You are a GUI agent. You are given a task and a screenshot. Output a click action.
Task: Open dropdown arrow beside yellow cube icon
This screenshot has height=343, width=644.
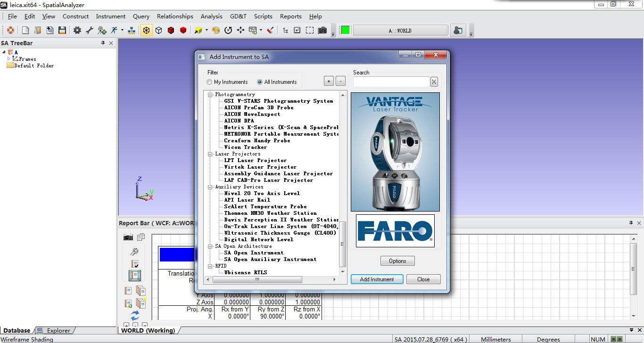206,30
